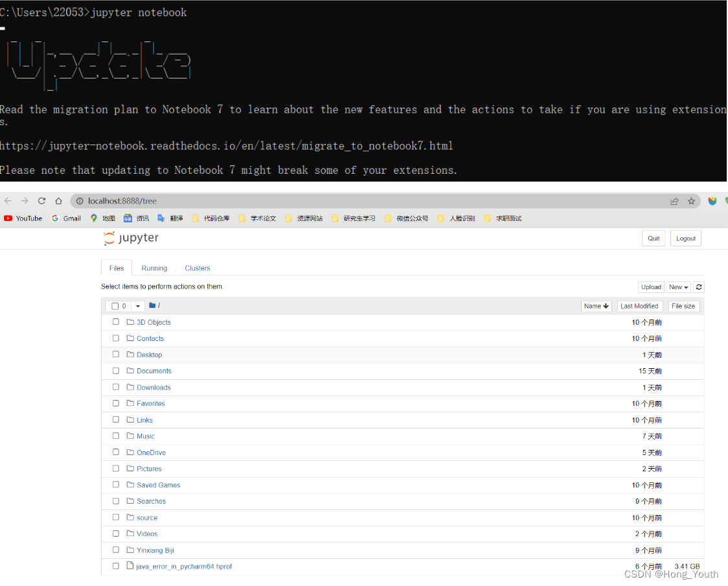Check the Documents folder checkbox
This screenshot has height=586, width=728.
(x=116, y=370)
